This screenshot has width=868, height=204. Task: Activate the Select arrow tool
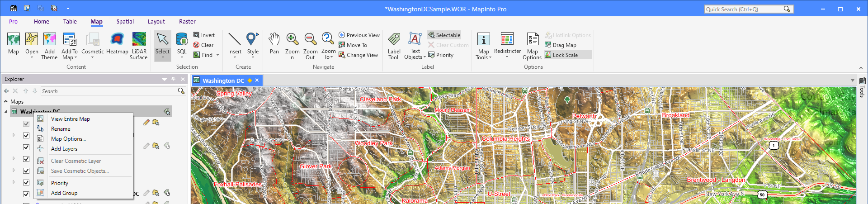pyautogui.click(x=162, y=40)
